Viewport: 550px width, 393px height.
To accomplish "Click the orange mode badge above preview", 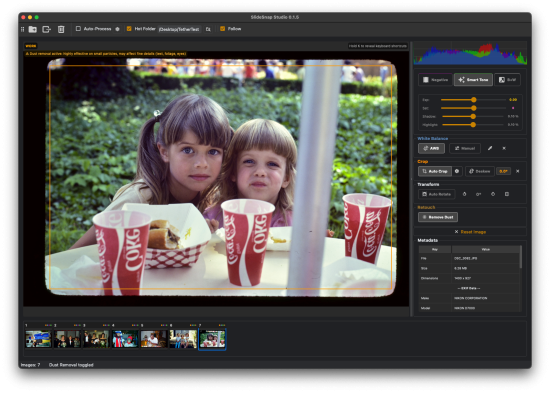I will (x=31, y=46).
